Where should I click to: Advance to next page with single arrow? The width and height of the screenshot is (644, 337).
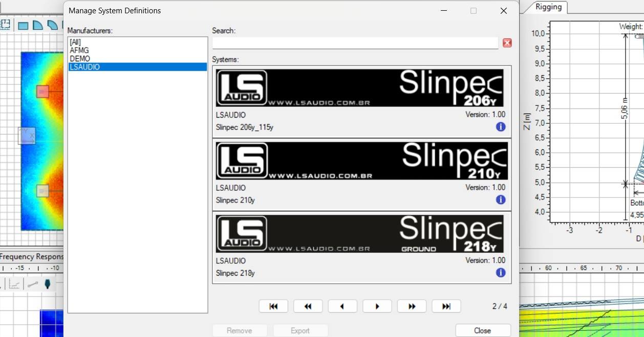click(377, 306)
